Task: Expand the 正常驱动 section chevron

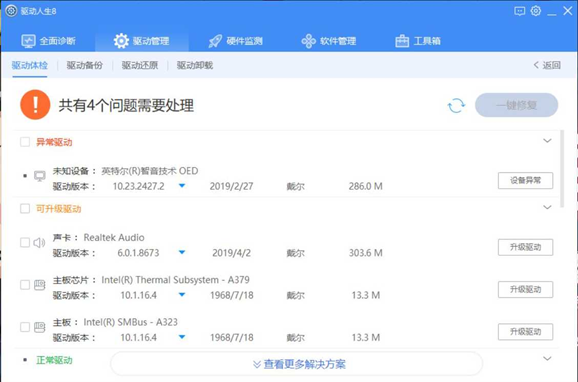Action: 547,358
